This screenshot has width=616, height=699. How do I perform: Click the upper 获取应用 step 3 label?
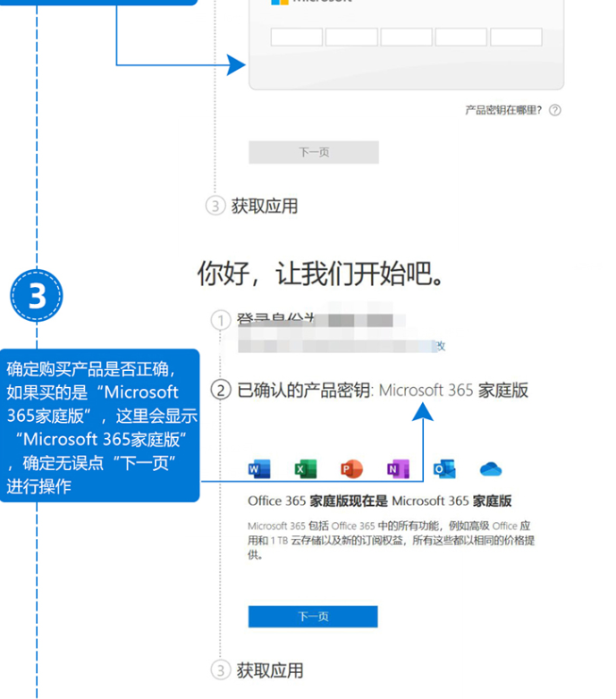[265, 206]
